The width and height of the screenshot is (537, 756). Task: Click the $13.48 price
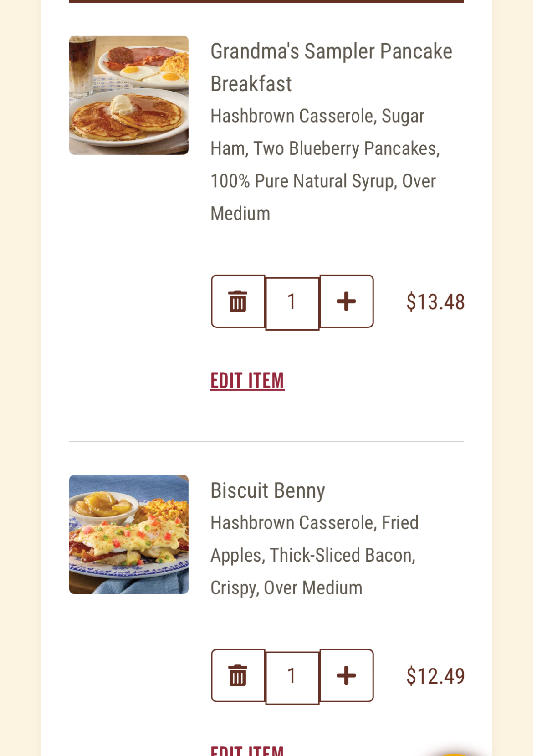point(435,302)
